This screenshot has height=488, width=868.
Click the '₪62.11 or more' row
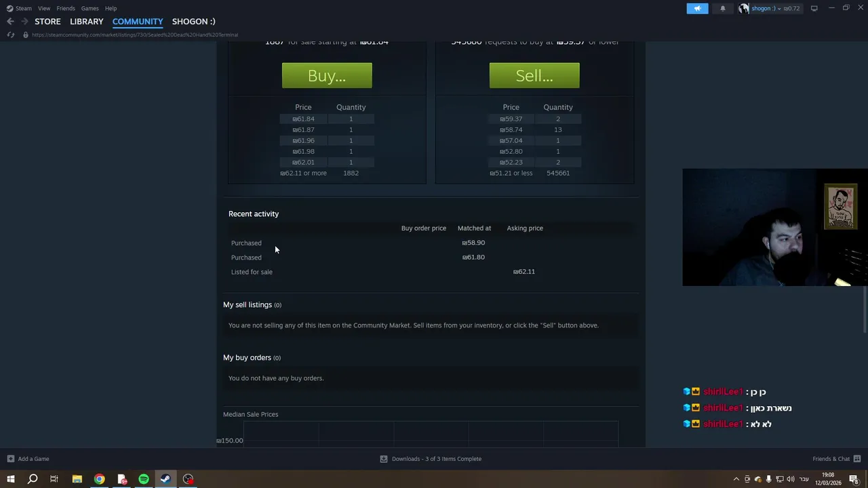pos(327,173)
